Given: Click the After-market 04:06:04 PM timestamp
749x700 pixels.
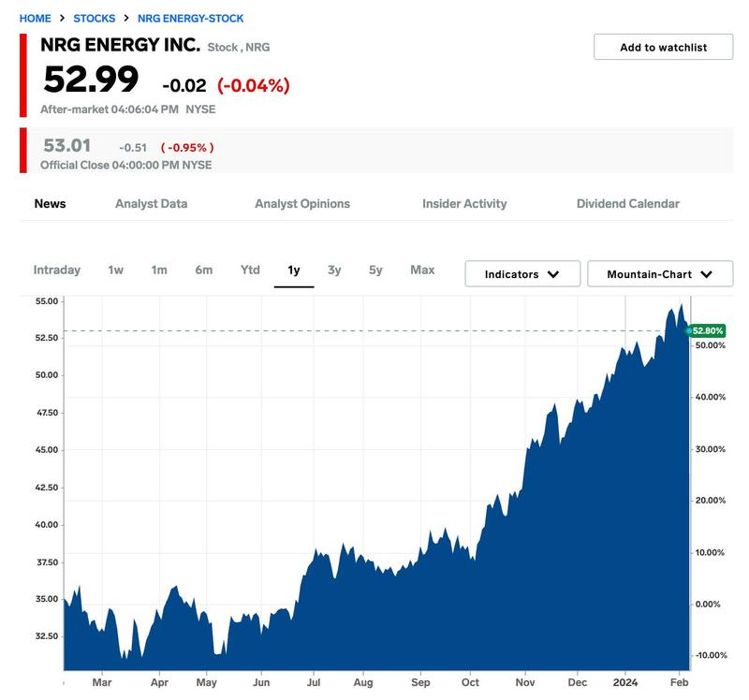Looking at the screenshot, I should 110,109.
